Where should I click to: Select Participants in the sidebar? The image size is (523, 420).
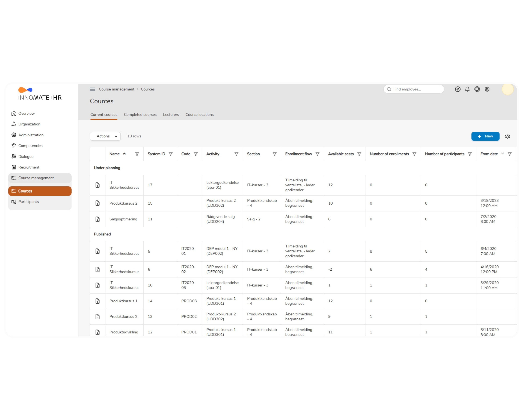(x=28, y=202)
